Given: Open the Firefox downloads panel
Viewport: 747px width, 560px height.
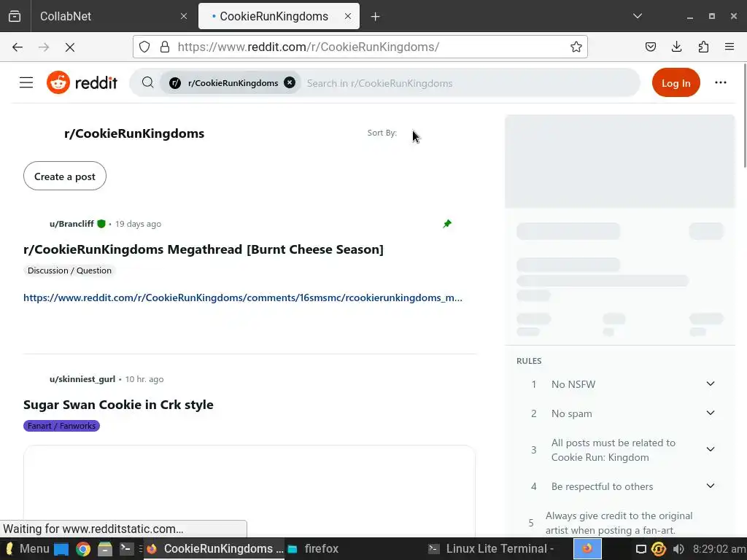Looking at the screenshot, I should coord(676,47).
